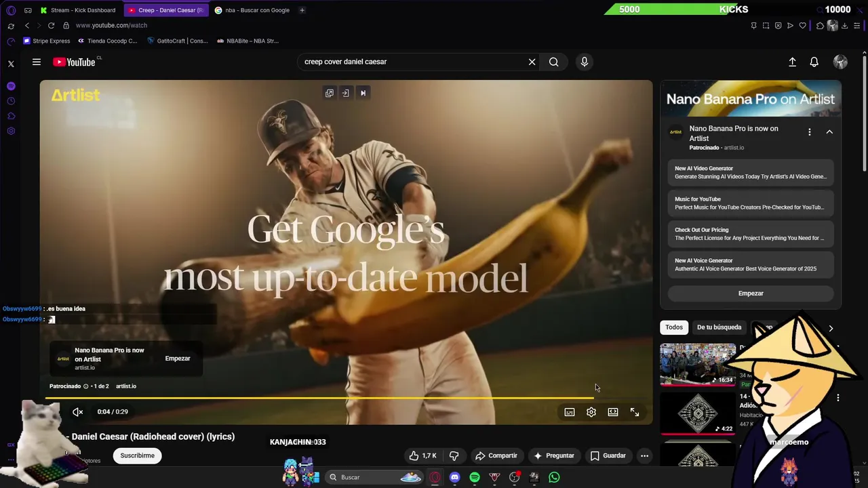Go back with the browser back arrow
Viewport: 868px width, 488px height.
(26, 25)
